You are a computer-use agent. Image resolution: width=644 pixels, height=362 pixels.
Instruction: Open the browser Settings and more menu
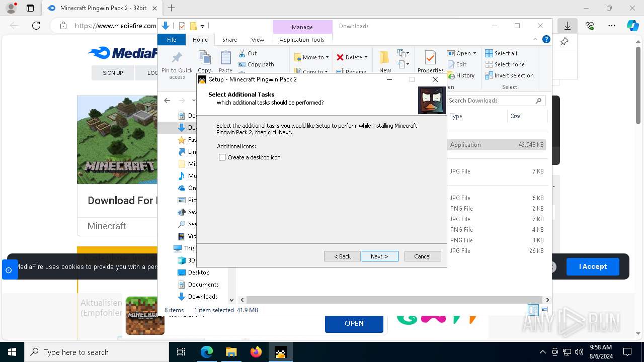612,26
